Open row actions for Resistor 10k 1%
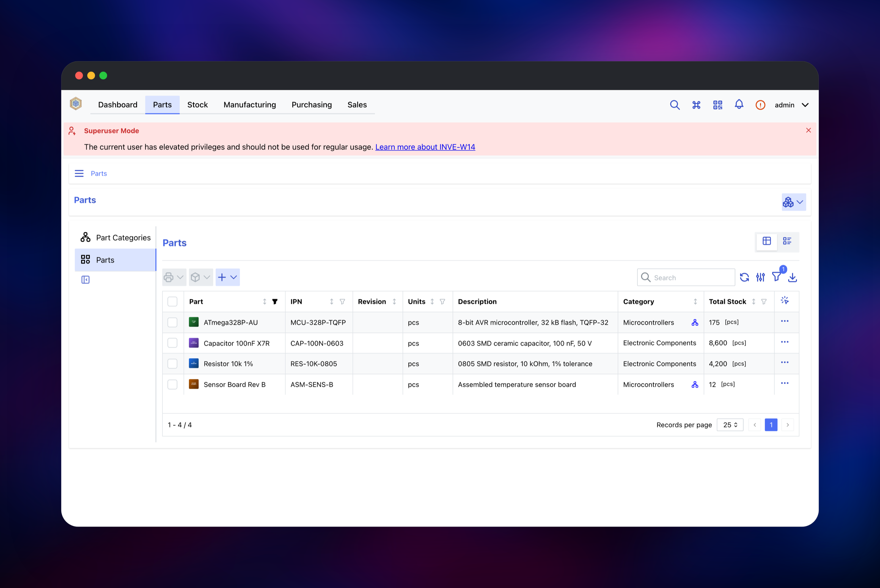 tap(785, 363)
